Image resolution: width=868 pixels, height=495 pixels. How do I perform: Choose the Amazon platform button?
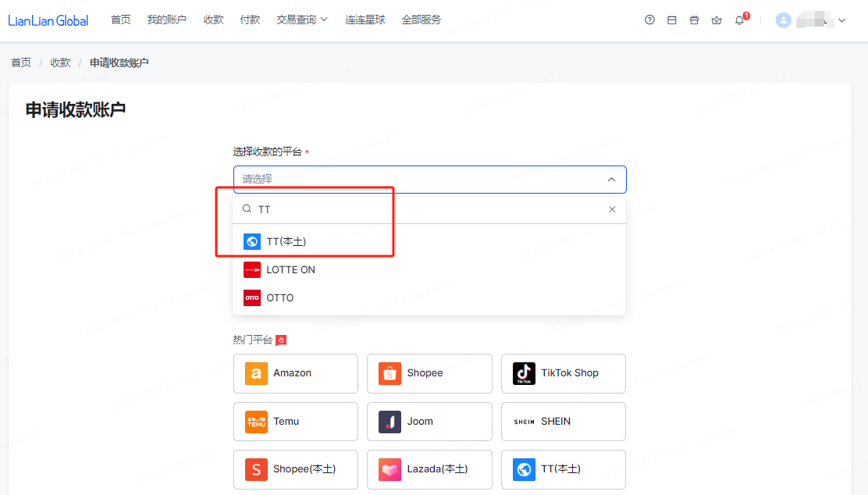point(296,373)
